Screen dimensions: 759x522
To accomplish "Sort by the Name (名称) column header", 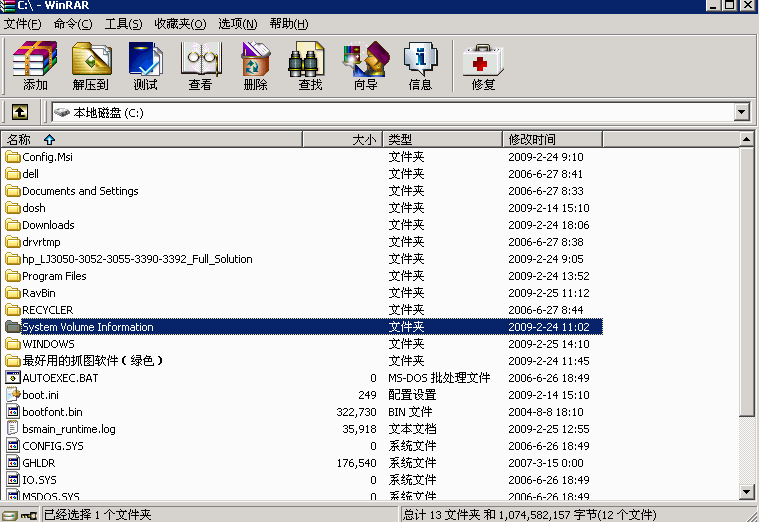I will (152, 139).
